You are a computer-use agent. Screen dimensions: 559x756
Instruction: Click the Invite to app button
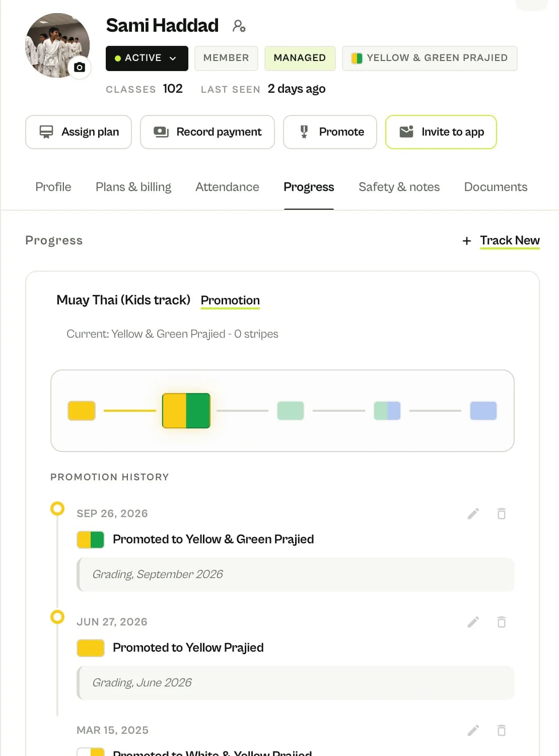pyautogui.click(x=441, y=132)
